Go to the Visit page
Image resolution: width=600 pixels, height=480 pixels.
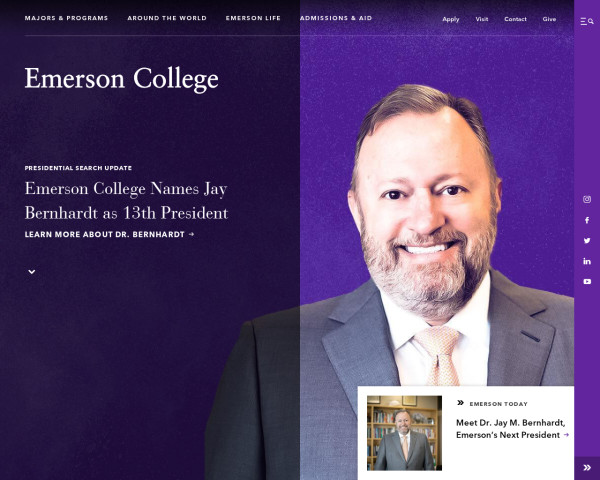pos(482,19)
